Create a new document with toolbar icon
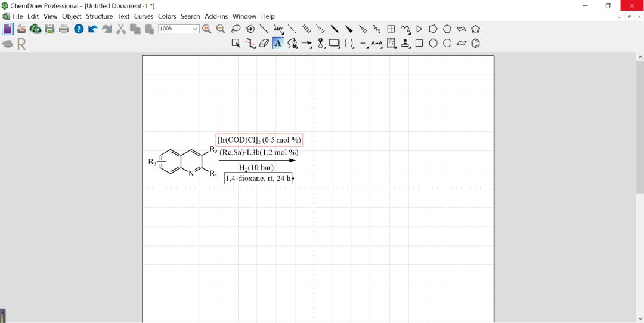 pos(7,29)
